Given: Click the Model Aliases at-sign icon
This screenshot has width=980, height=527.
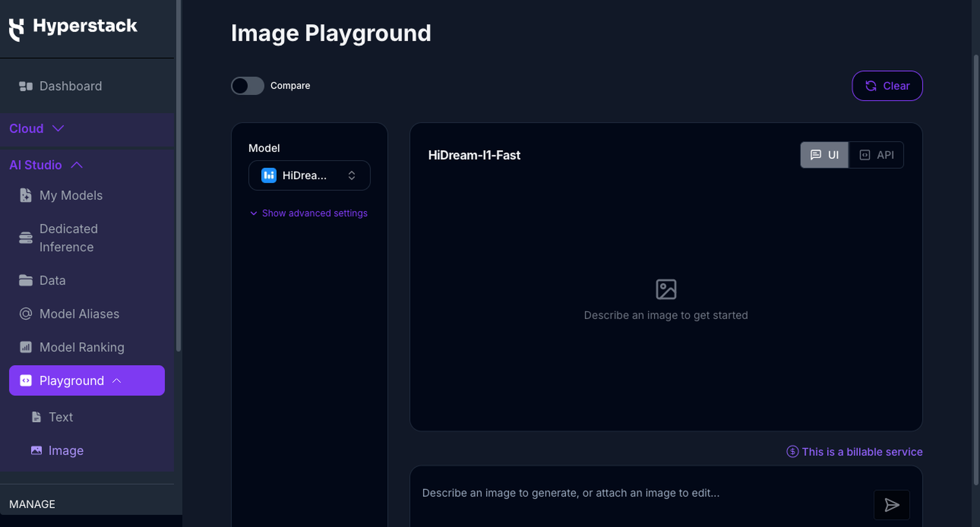Looking at the screenshot, I should pyautogui.click(x=26, y=314).
